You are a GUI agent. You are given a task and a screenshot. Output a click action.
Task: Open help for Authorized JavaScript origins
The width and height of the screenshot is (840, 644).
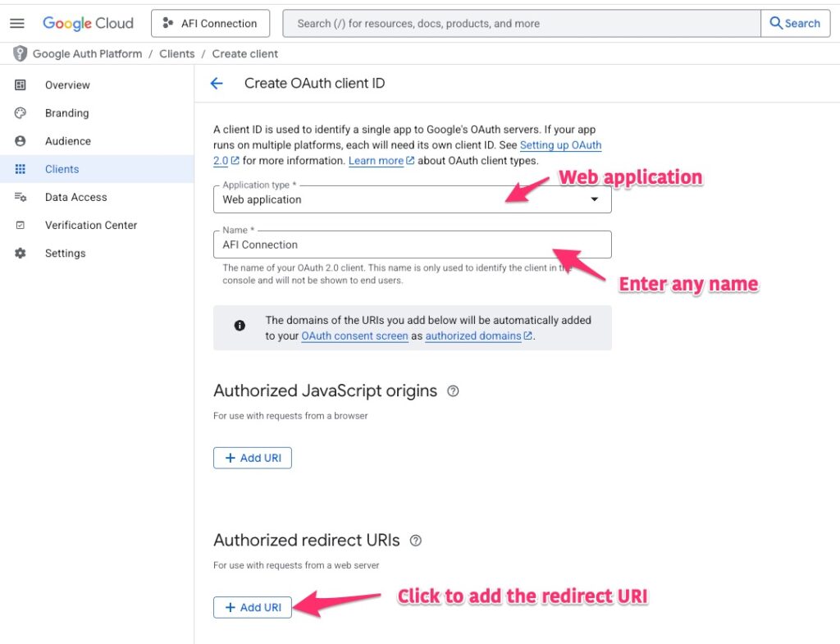[x=453, y=391]
